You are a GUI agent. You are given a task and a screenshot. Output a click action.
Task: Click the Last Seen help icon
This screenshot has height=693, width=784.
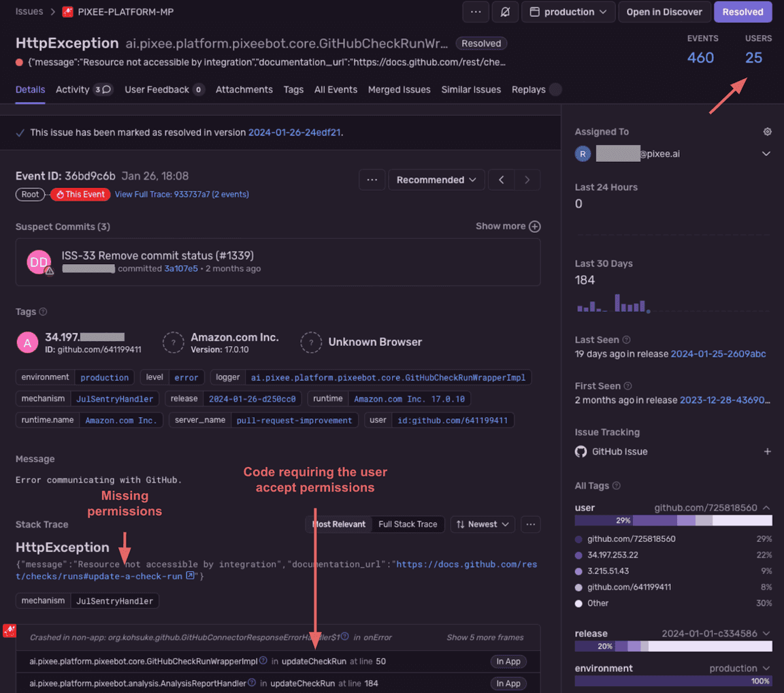(627, 340)
